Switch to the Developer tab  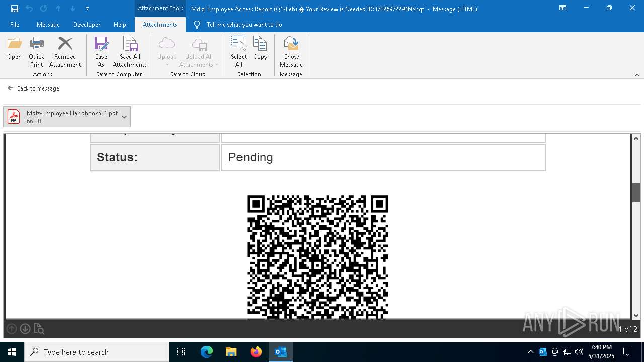tap(87, 25)
